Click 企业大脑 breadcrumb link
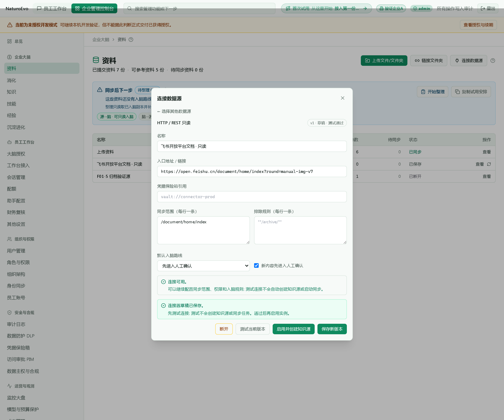Viewport: 504px width, 420px height. pyautogui.click(x=101, y=40)
